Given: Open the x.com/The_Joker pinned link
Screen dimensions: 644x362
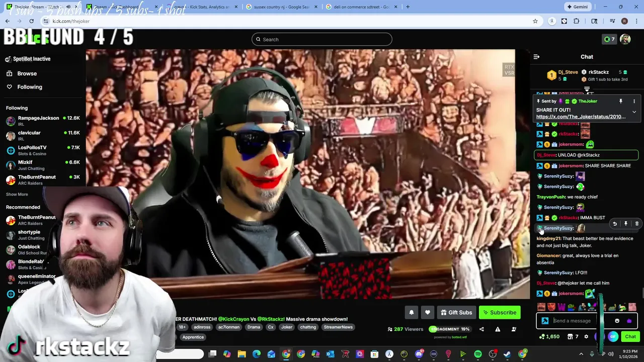Looking at the screenshot, I should click(x=581, y=117).
